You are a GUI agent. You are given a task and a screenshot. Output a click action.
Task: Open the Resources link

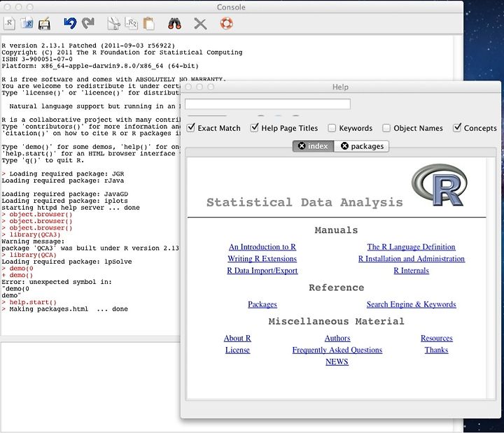(437, 338)
